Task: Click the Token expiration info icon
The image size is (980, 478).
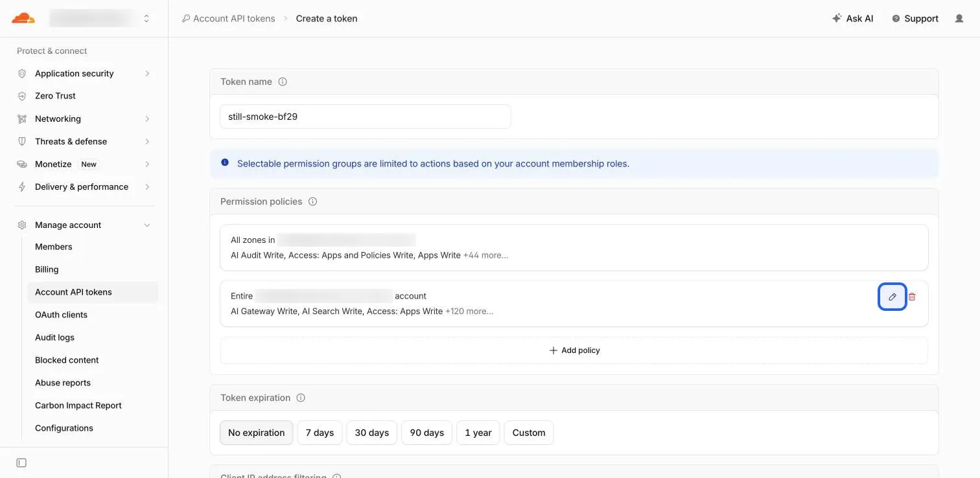Action: (301, 398)
